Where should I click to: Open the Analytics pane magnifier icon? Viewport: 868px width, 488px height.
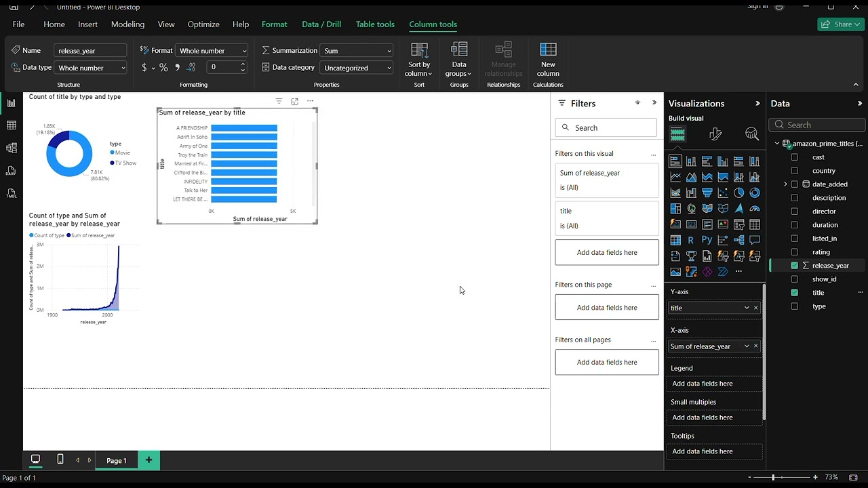pos(752,134)
